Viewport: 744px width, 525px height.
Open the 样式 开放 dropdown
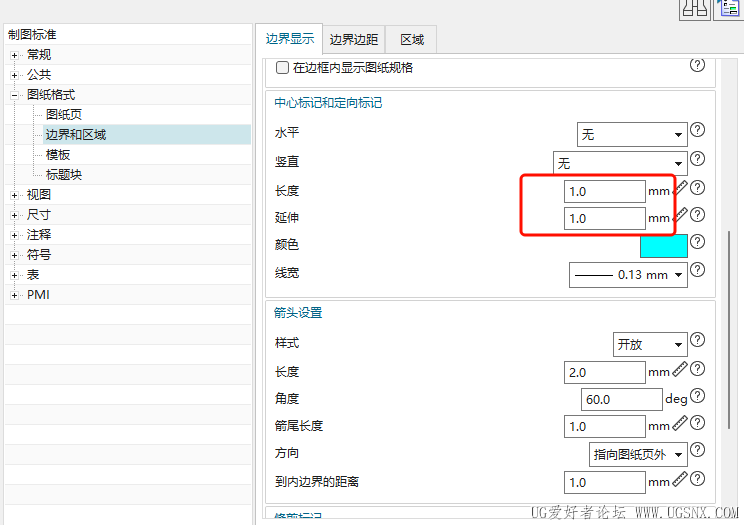[650, 344]
